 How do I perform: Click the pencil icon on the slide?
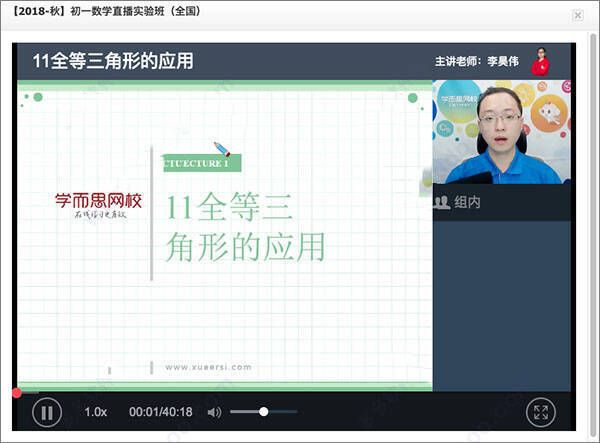click(x=222, y=149)
